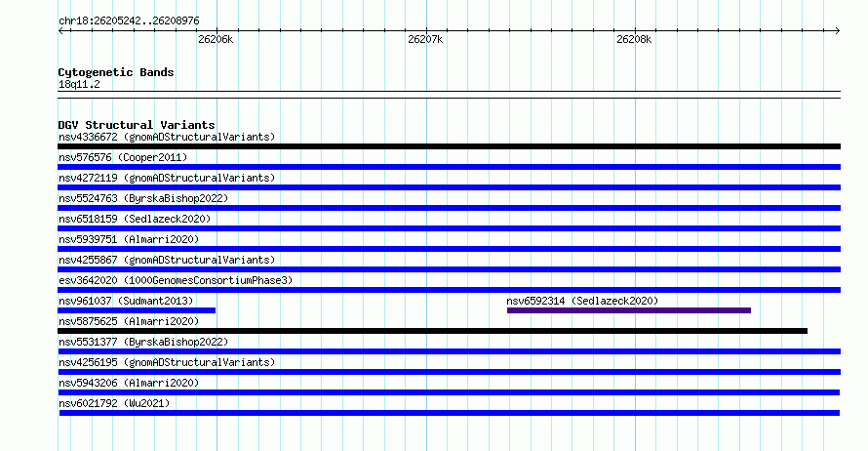Image resolution: width=868 pixels, height=451 pixels.
Task: Click the DGV Structural Variants track title
Action: 137,125
